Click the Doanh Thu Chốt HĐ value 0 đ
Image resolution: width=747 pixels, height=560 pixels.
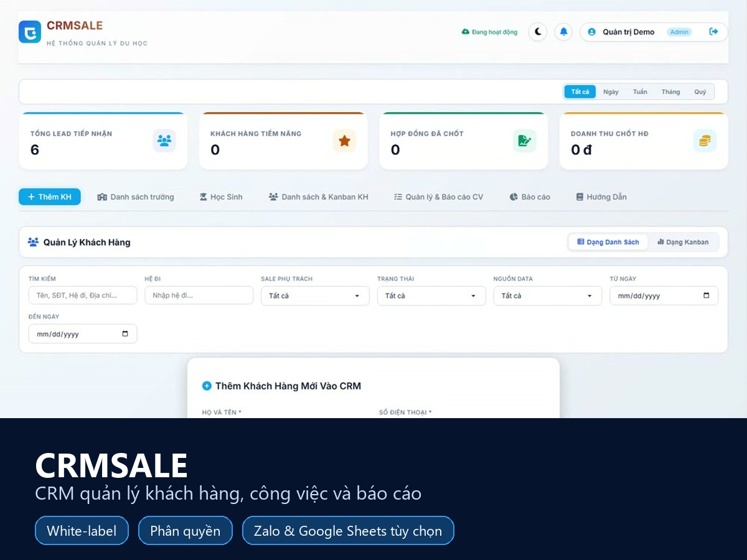tap(581, 149)
